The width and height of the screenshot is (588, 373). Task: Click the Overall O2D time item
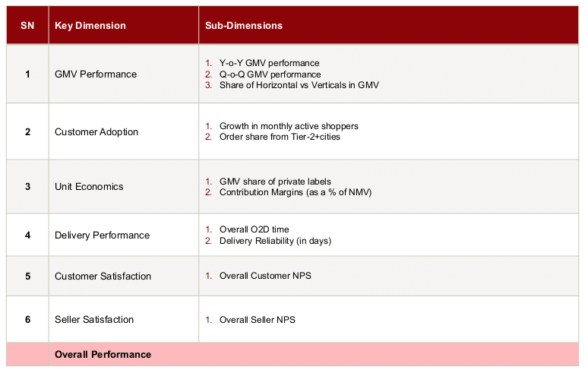tap(254, 229)
